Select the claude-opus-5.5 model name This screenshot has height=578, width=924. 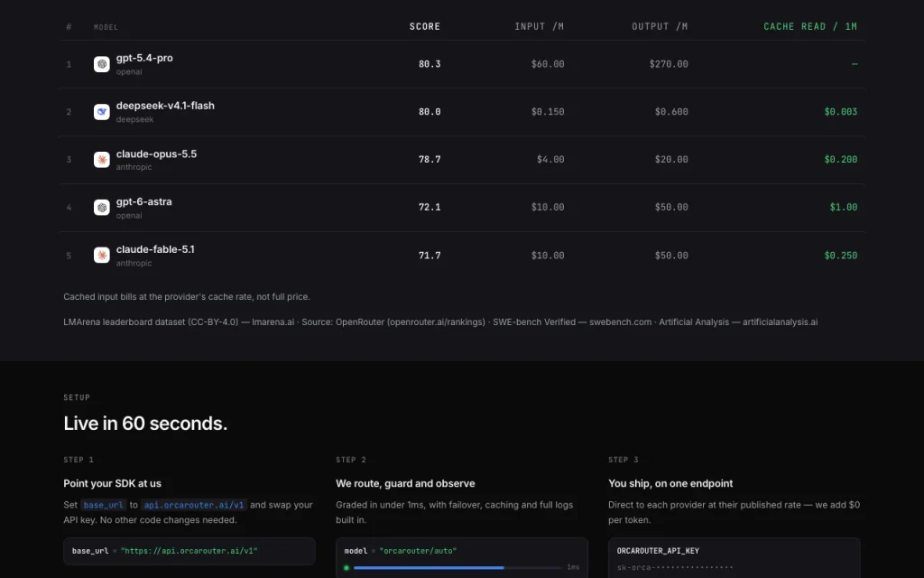tap(156, 154)
